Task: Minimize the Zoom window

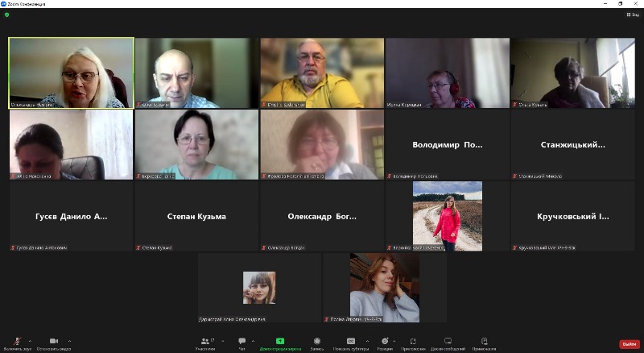Action: [605, 4]
